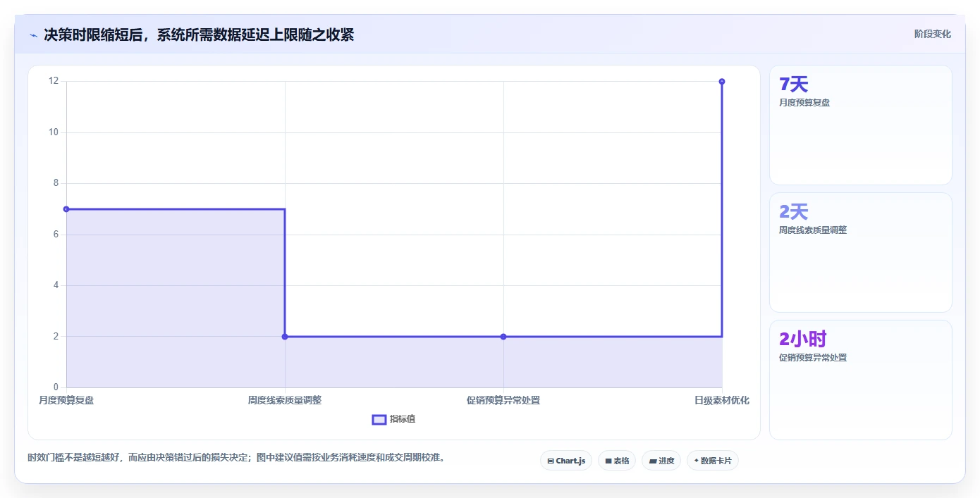Click the top data point at 日级素材优化

722,82
